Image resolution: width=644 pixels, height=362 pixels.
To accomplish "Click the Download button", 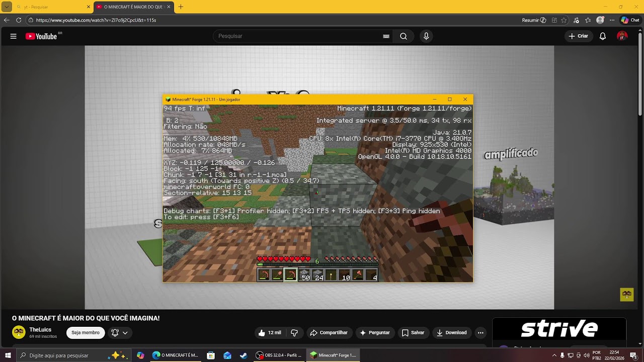I will point(451,332).
